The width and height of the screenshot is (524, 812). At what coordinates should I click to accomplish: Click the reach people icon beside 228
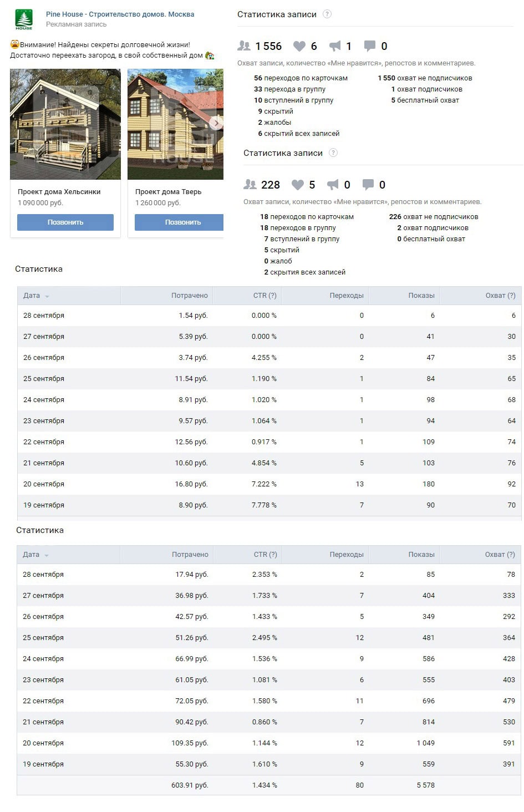click(x=250, y=185)
